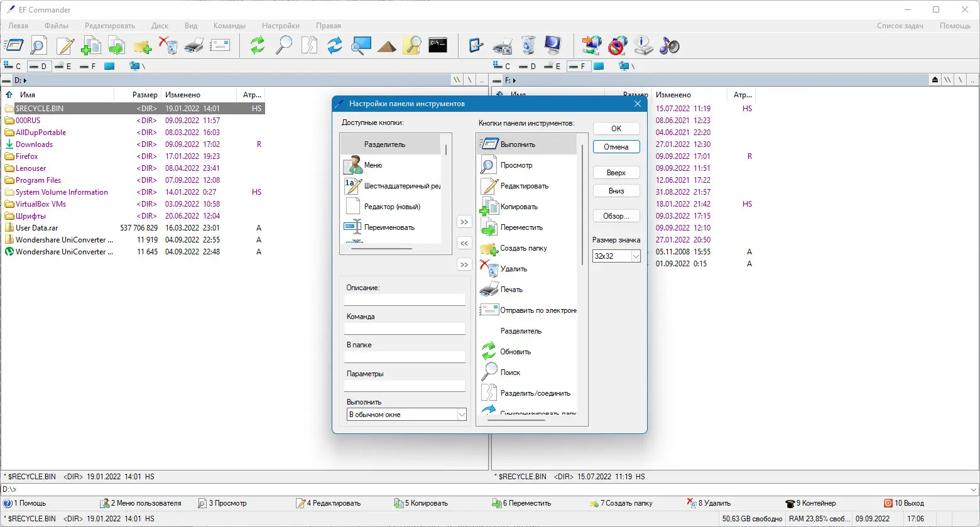
Task: Click the Delete icon in main toolbar
Action: [168, 45]
